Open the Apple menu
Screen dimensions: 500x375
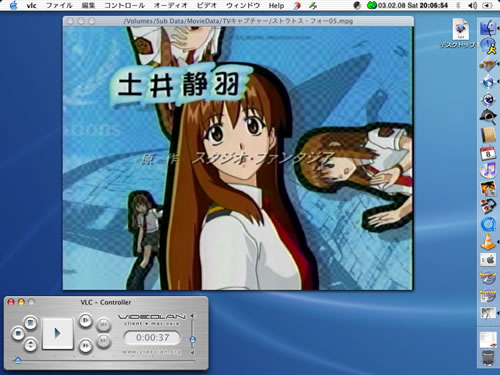13,5
